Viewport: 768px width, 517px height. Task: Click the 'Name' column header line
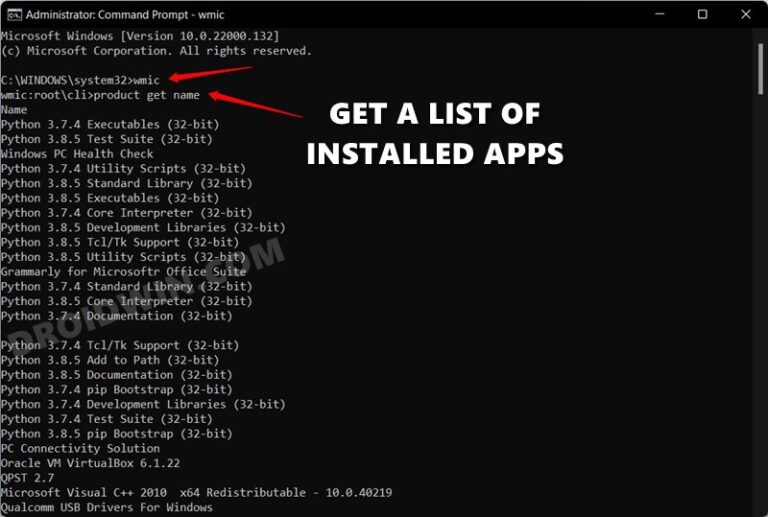[x=14, y=110]
